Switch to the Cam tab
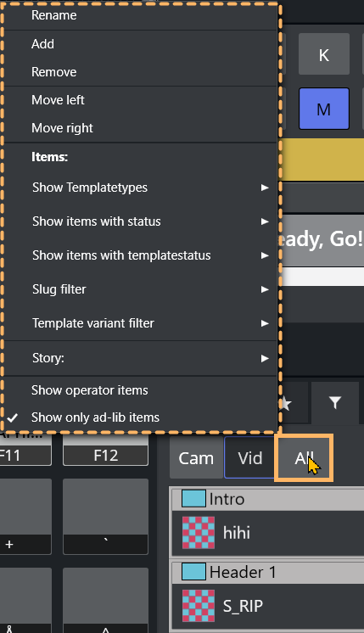The width and height of the screenshot is (364, 633). pos(196,458)
